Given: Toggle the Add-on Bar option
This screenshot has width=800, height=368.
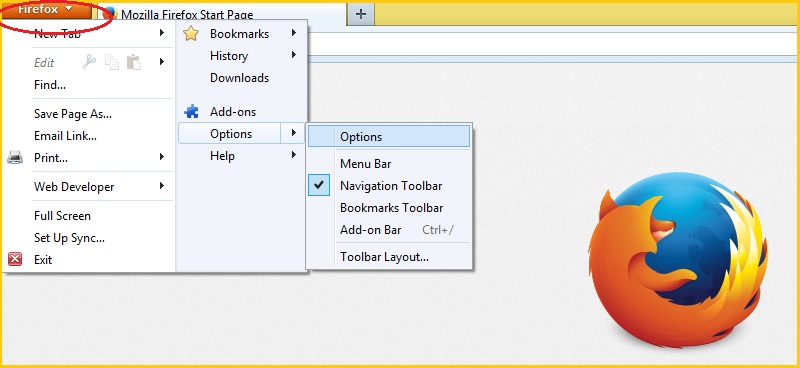Looking at the screenshot, I should coord(389,230).
